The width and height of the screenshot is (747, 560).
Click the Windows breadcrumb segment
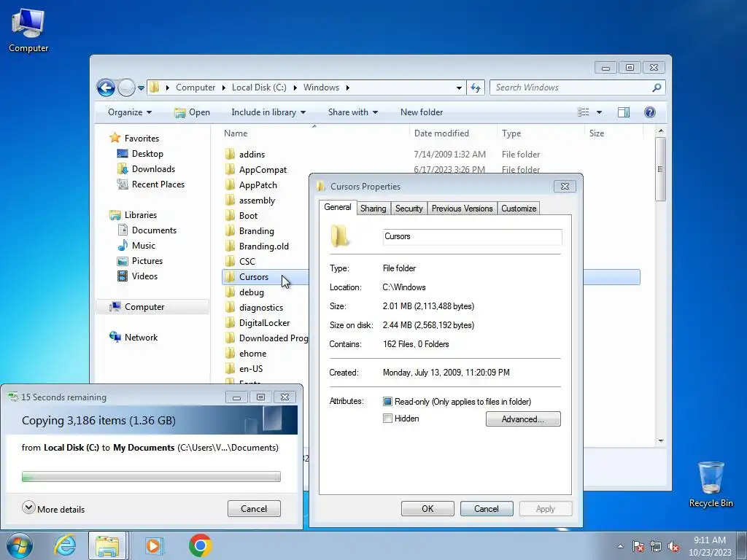pos(321,87)
